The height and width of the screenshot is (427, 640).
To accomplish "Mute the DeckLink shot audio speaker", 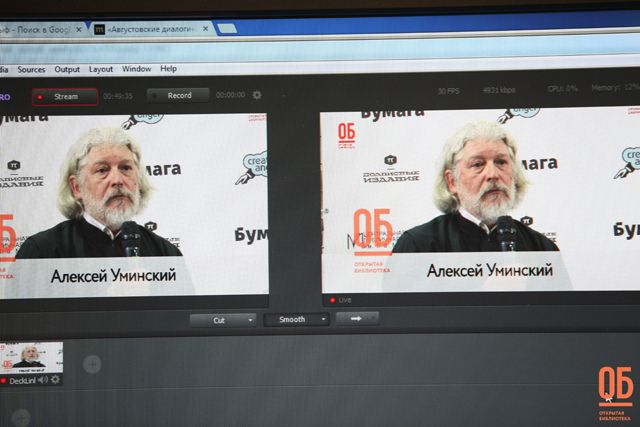I will (x=43, y=380).
